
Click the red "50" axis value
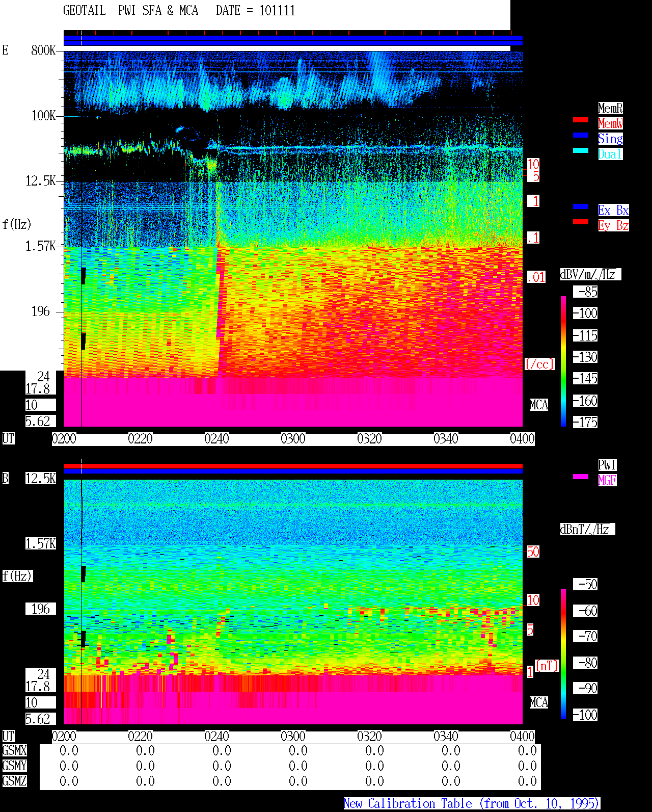pyautogui.click(x=533, y=552)
